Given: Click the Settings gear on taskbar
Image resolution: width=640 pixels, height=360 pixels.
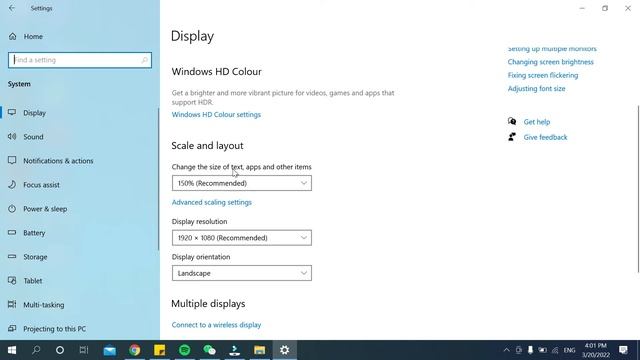Looking at the screenshot, I should pos(284,350).
